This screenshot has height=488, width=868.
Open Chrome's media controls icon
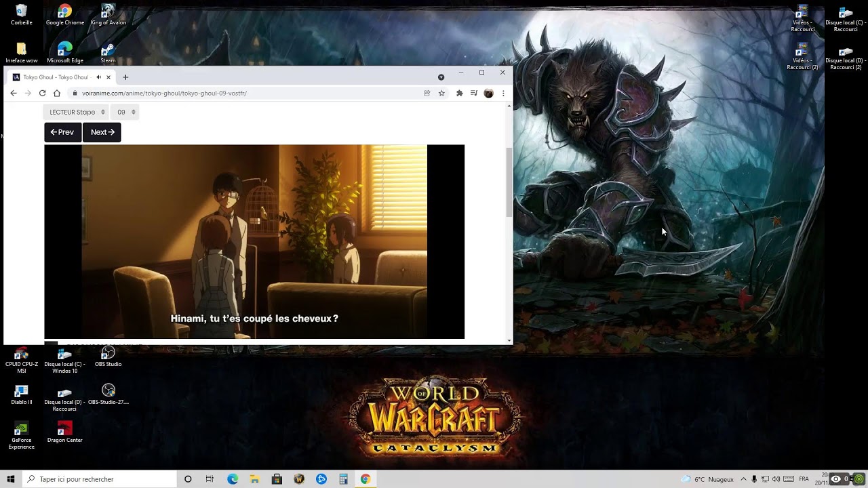[x=474, y=93]
